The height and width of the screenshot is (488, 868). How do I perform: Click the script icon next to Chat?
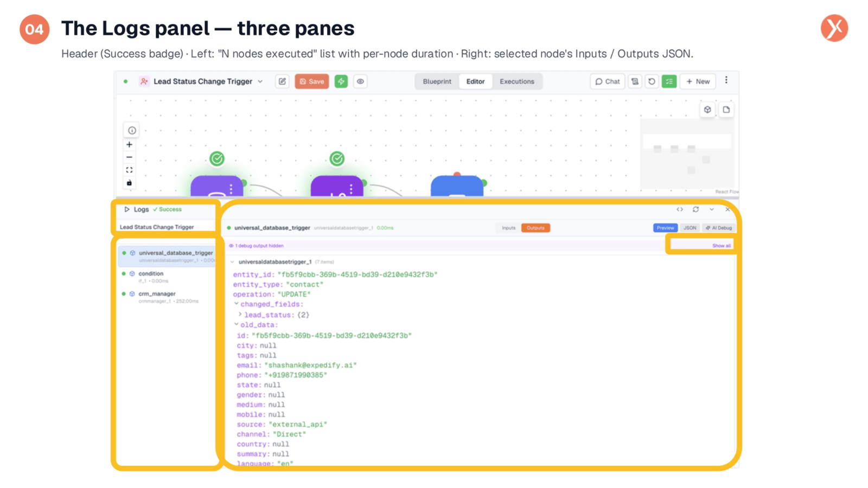pyautogui.click(x=635, y=81)
